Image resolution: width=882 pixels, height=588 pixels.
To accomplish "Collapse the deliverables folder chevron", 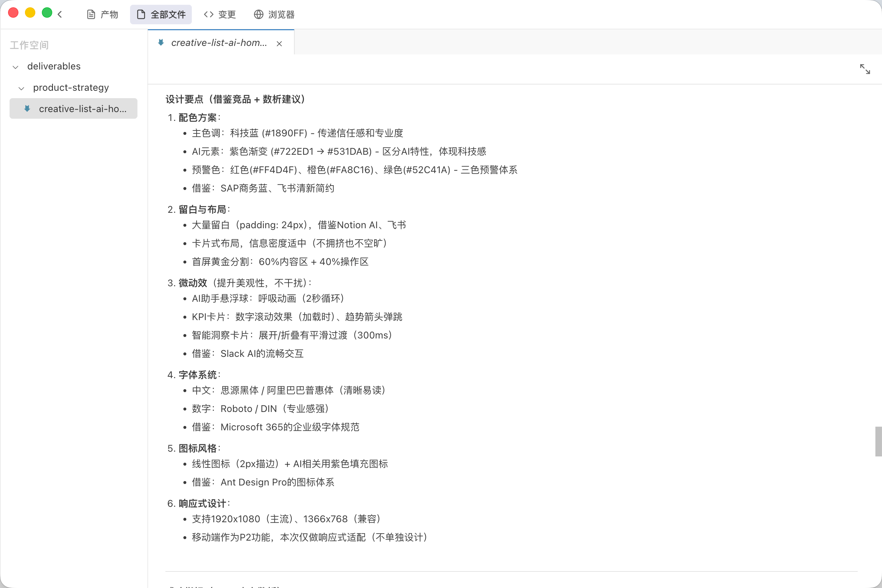I will 15,67.
